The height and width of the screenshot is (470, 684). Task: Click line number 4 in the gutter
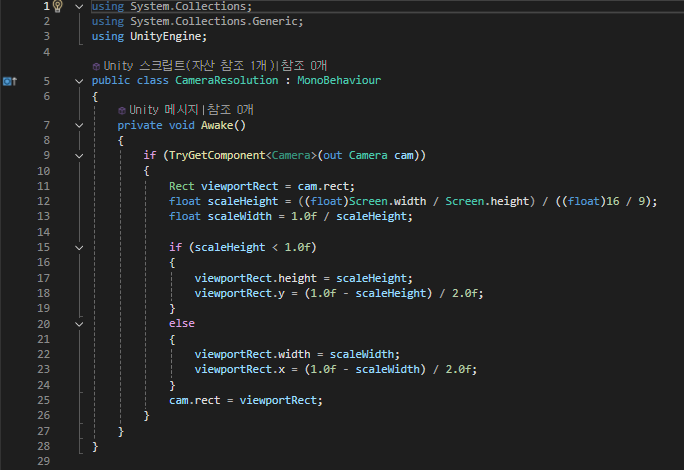[x=47, y=52]
